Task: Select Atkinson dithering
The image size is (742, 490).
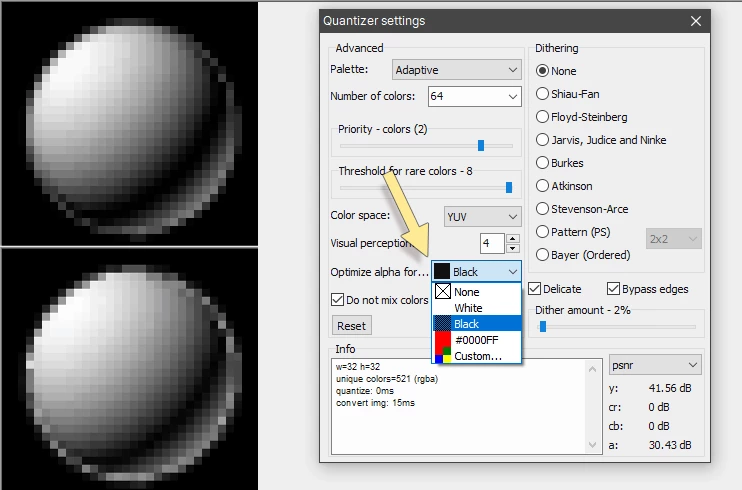Action: 564,186
